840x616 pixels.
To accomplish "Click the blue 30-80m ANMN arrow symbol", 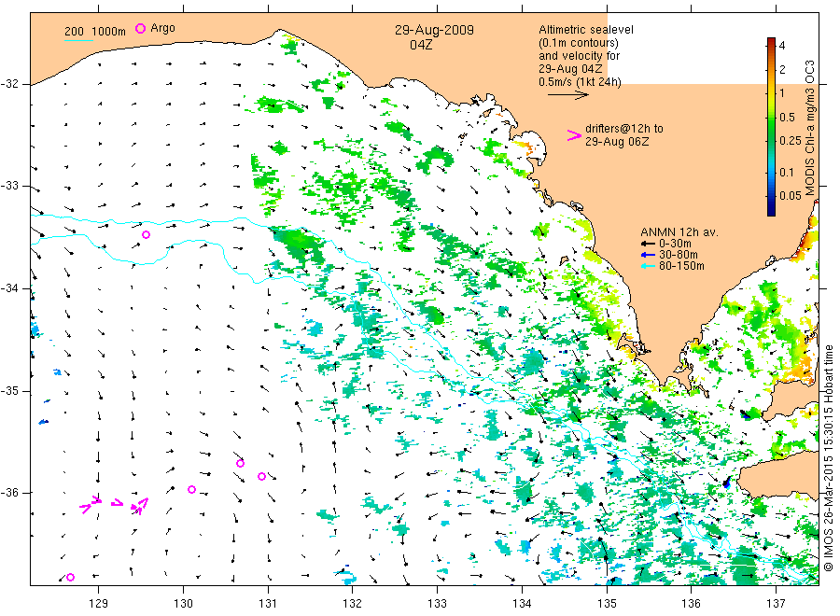I will tap(649, 255).
